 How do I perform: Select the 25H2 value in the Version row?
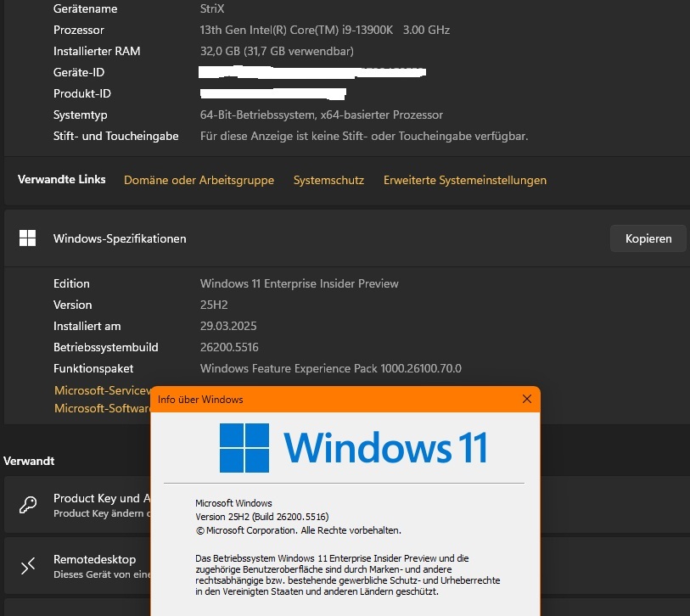point(214,305)
